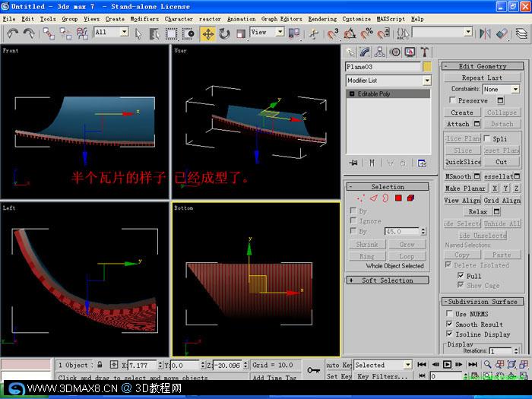This screenshot has width=532, height=399.
Task: Toggle the Smooth Result checkbox
Action: [450, 324]
